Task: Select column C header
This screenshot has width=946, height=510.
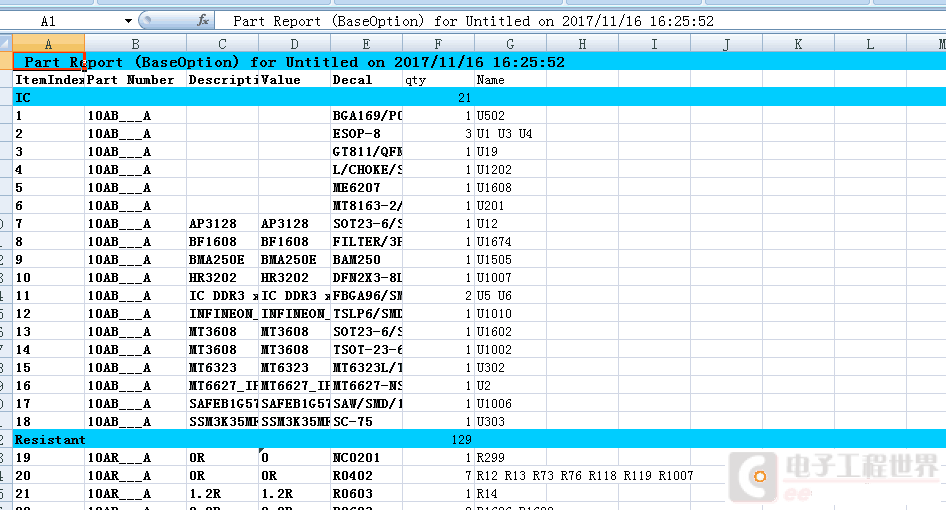Action: point(223,44)
